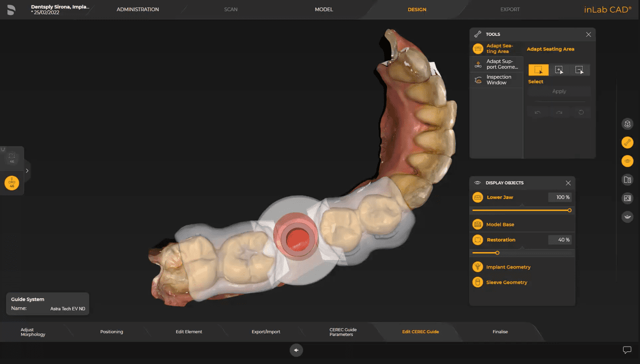The image size is (640, 364).
Task: Toggle Sleeve Geometry visibility
Action: coord(477,282)
